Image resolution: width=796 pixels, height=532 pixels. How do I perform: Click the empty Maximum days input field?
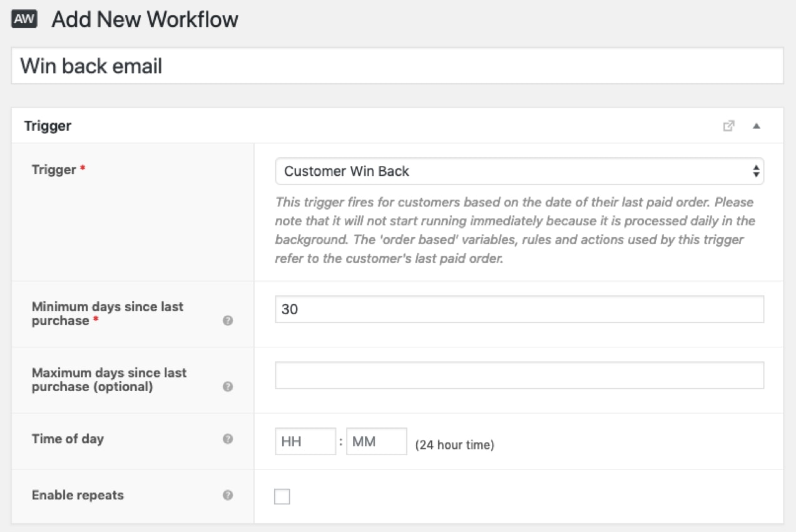tap(519, 375)
